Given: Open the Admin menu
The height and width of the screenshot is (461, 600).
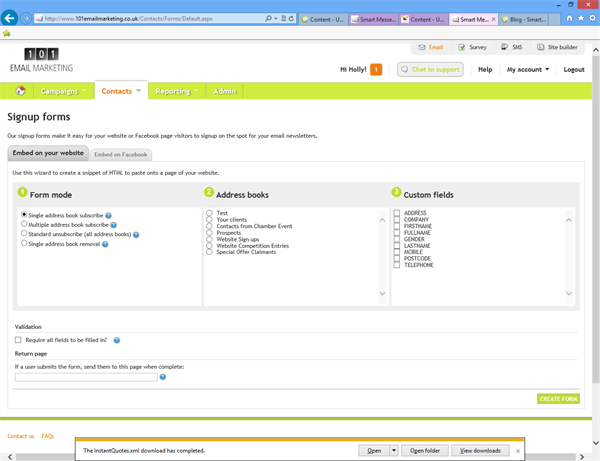Looking at the screenshot, I should pos(225,91).
